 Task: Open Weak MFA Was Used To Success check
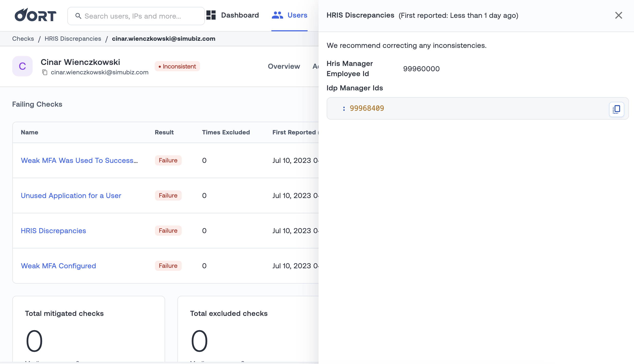pyautogui.click(x=79, y=160)
